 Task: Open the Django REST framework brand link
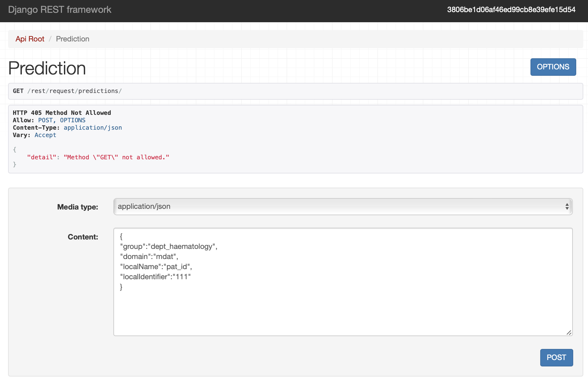point(60,10)
